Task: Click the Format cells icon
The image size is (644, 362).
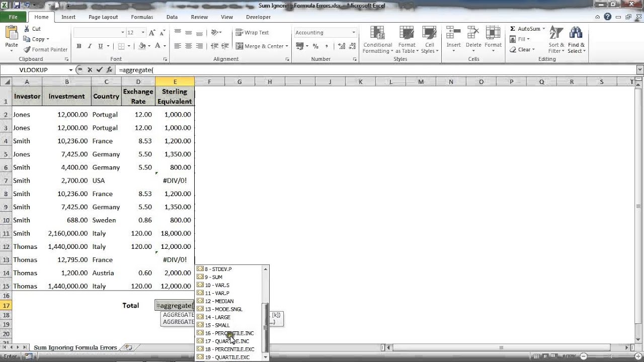Action: (493, 33)
